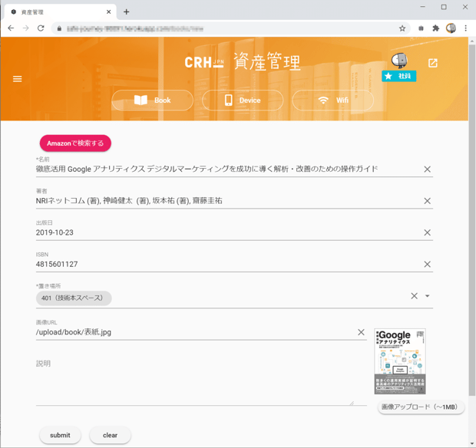Click the clear button
The height and width of the screenshot is (448, 476).
pos(110,435)
